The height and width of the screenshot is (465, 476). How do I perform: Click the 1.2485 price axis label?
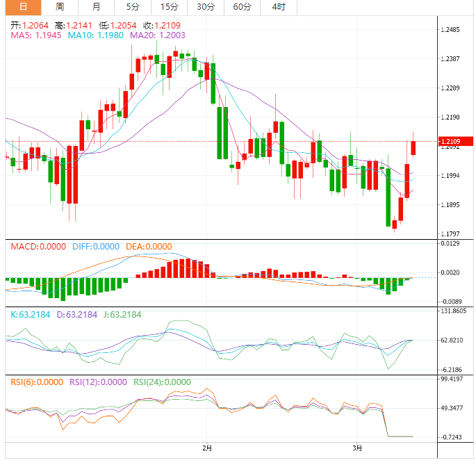[450, 30]
